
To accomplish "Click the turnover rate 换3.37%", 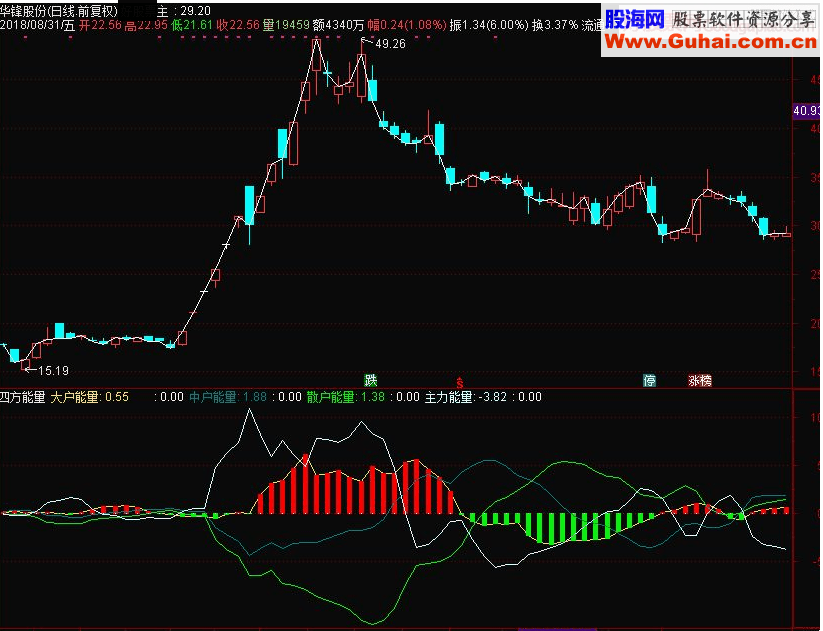I will click(x=555, y=25).
